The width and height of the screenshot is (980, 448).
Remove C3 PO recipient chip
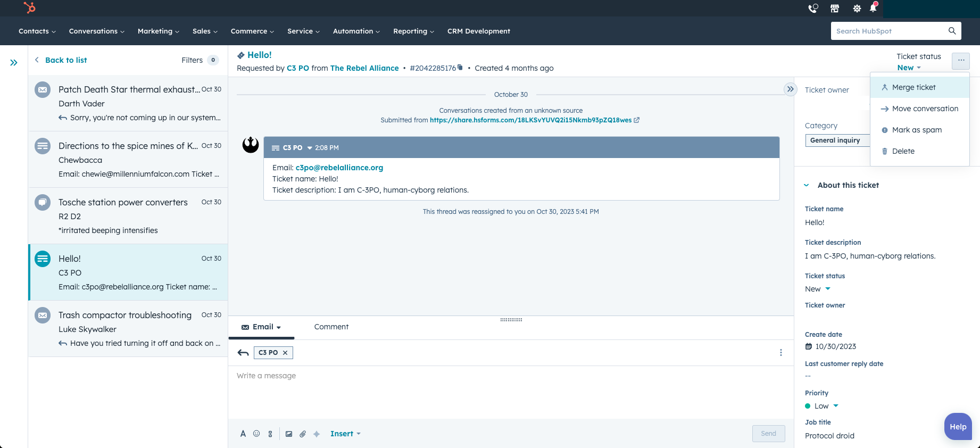pyautogui.click(x=285, y=353)
